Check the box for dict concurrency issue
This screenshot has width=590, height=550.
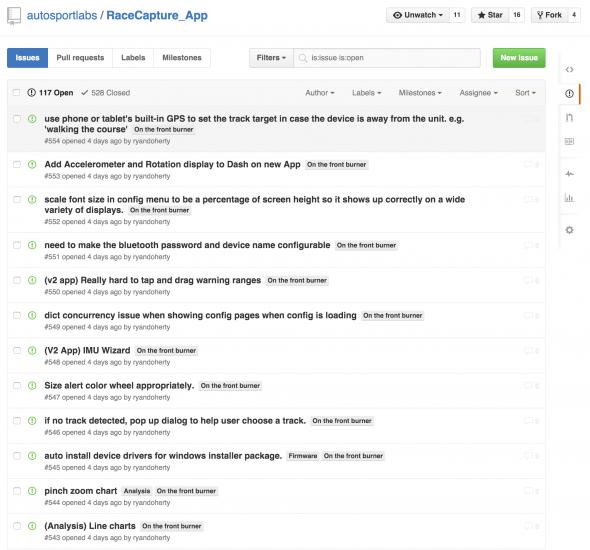tap(17, 315)
